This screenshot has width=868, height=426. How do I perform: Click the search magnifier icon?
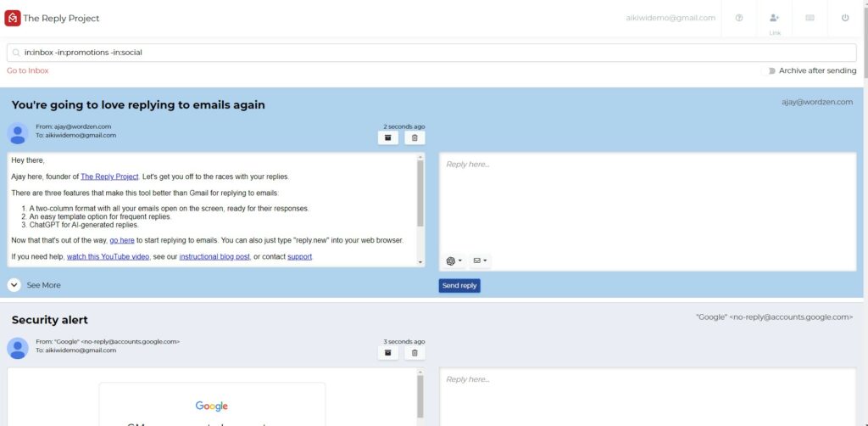pos(16,53)
